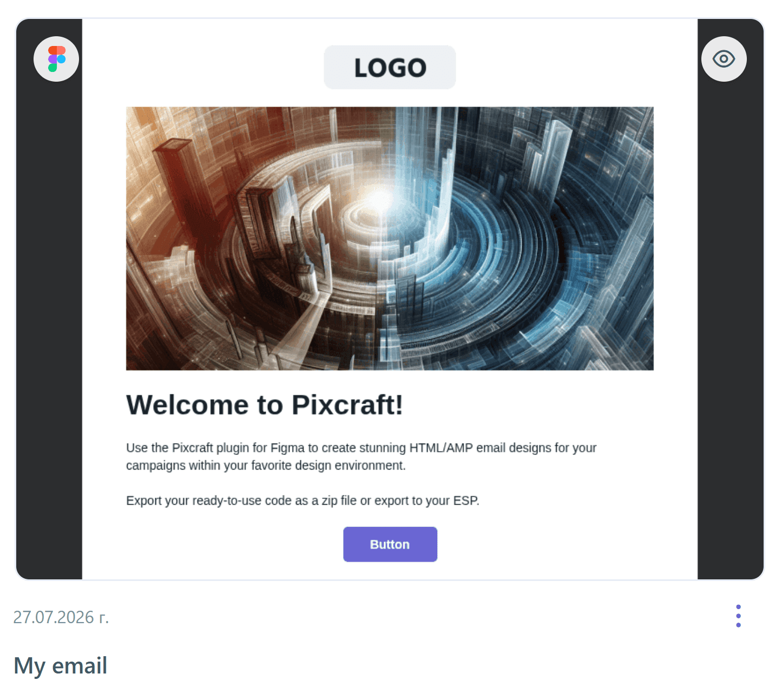Click the LOGO placeholder
Image resolution: width=782 pixels, height=700 pixels.
click(390, 67)
